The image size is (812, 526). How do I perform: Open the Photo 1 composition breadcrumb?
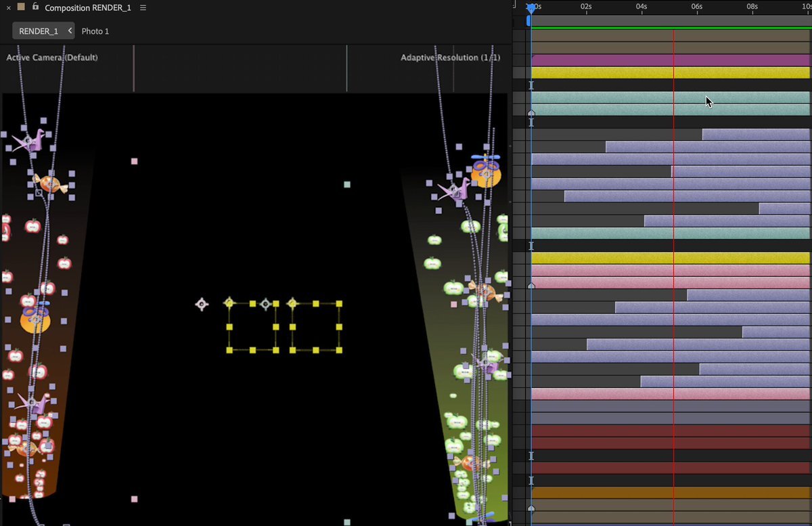point(95,31)
